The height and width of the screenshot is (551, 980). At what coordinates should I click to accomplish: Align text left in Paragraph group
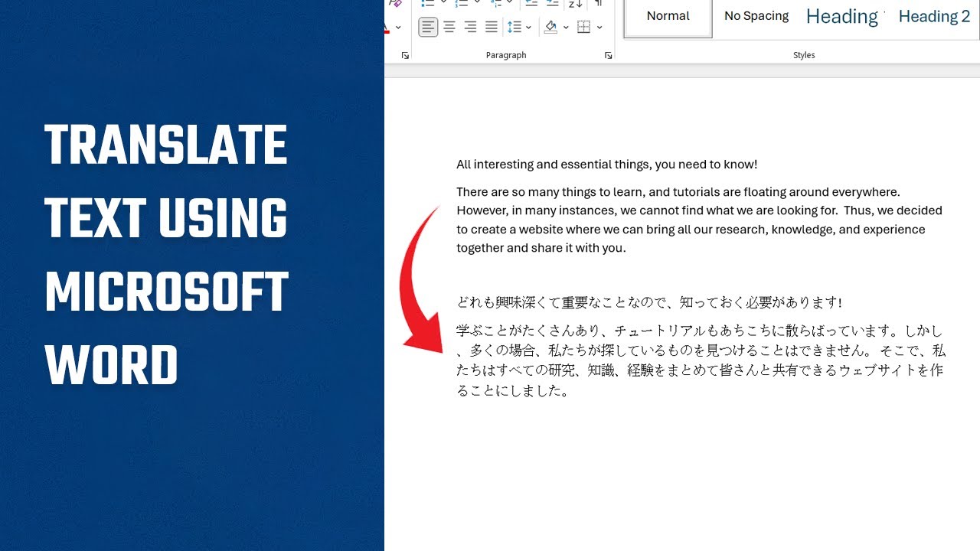pos(428,28)
